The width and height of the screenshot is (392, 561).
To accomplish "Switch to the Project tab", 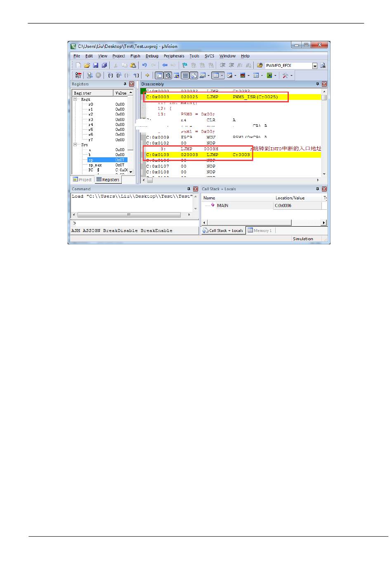I will [x=82, y=180].
